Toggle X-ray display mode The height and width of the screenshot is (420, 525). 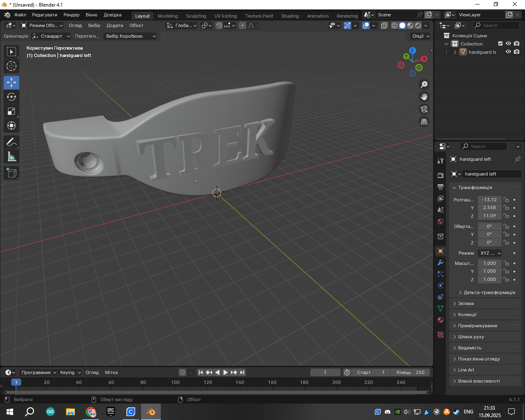384,25
